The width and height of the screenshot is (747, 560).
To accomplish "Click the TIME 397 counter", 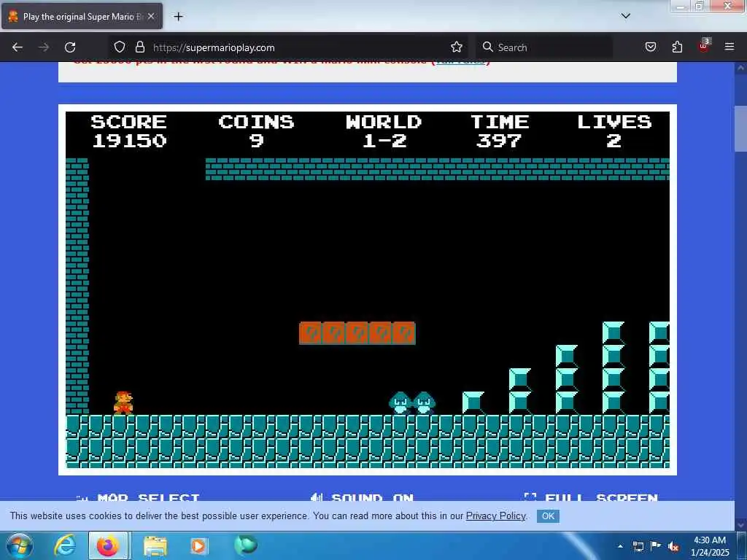I will [500, 131].
